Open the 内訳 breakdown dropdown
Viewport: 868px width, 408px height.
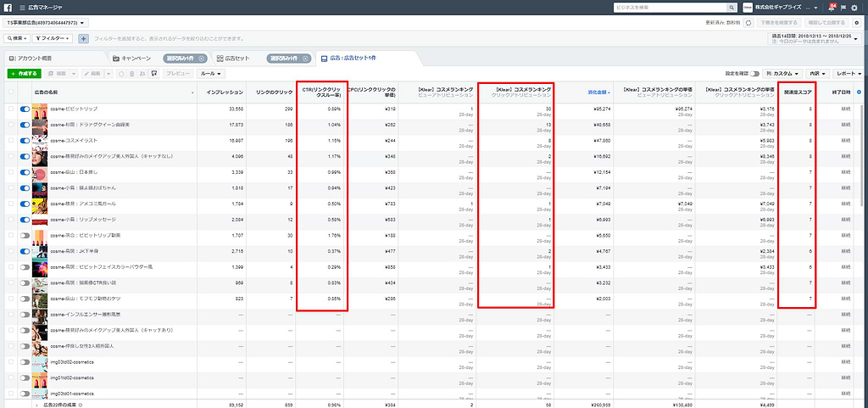tap(818, 74)
